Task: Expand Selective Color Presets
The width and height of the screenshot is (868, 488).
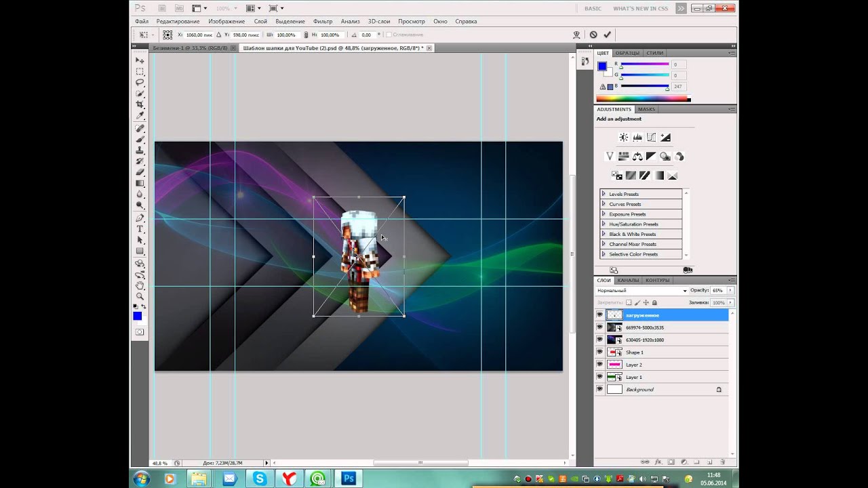Action: (x=604, y=254)
